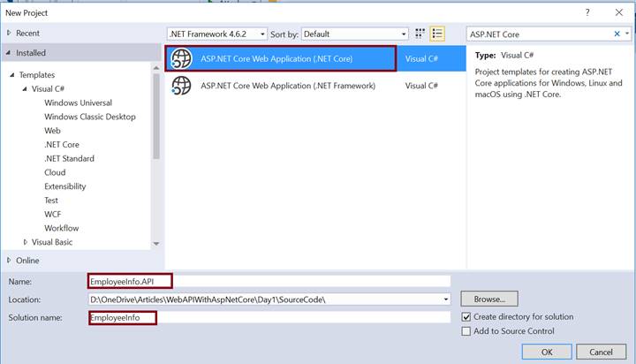The height and width of the screenshot is (364, 636).
Task: Select ASP.NET Core Web Application (.NET Framework) template
Action: click(315, 86)
